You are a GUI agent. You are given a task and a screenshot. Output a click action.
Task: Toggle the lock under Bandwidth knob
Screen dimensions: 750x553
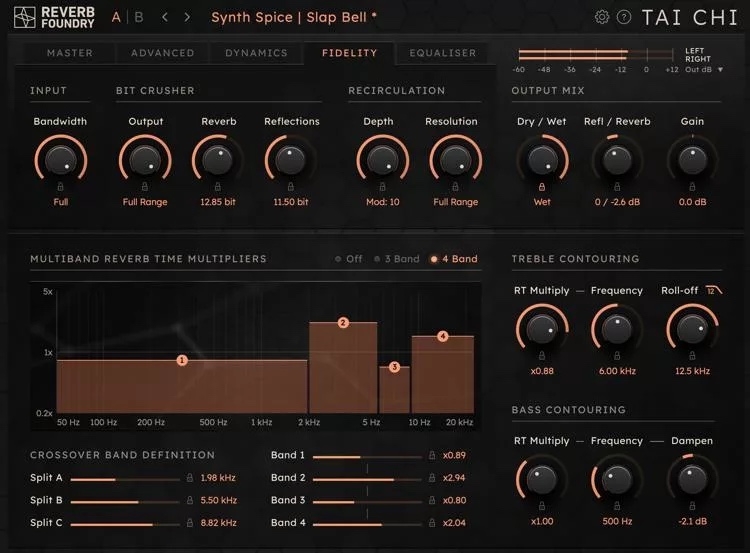pos(61,187)
